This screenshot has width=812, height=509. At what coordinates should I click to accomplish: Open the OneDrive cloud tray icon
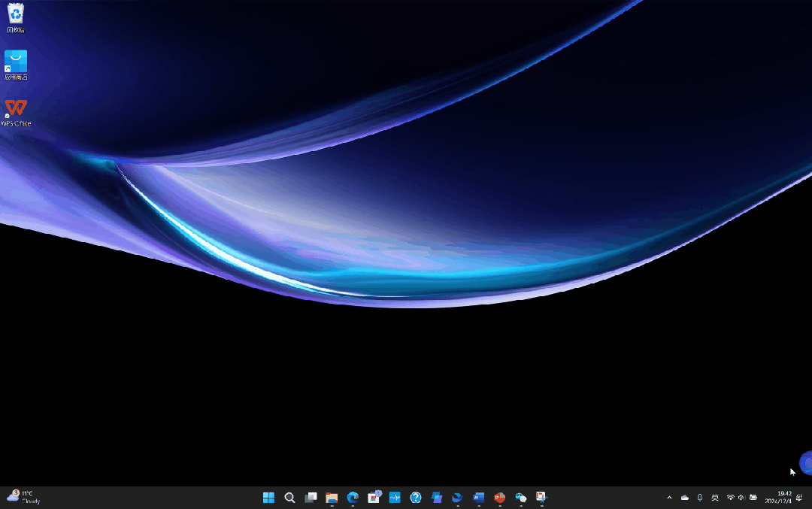pos(685,498)
